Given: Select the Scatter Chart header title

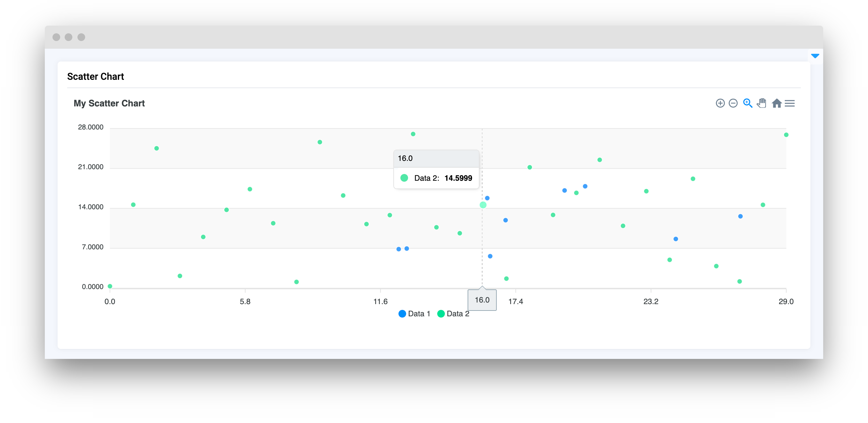Looking at the screenshot, I should click(95, 76).
